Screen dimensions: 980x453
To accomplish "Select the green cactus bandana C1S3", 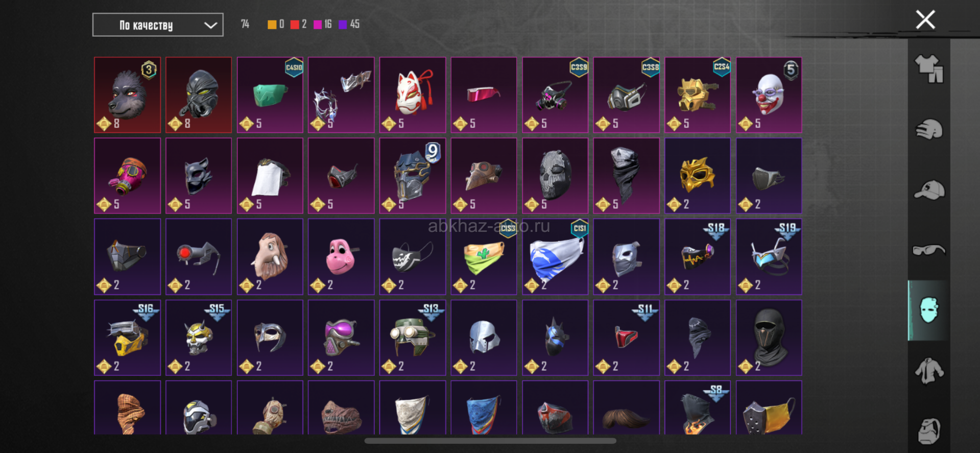I will point(484,257).
